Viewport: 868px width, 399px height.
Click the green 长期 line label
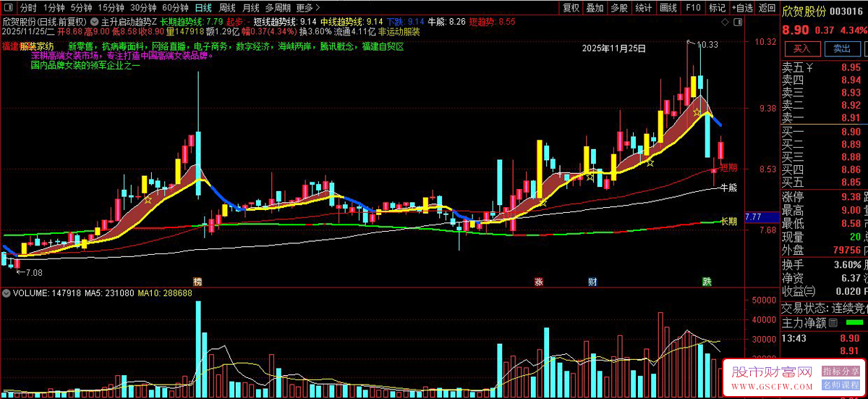coord(728,221)
